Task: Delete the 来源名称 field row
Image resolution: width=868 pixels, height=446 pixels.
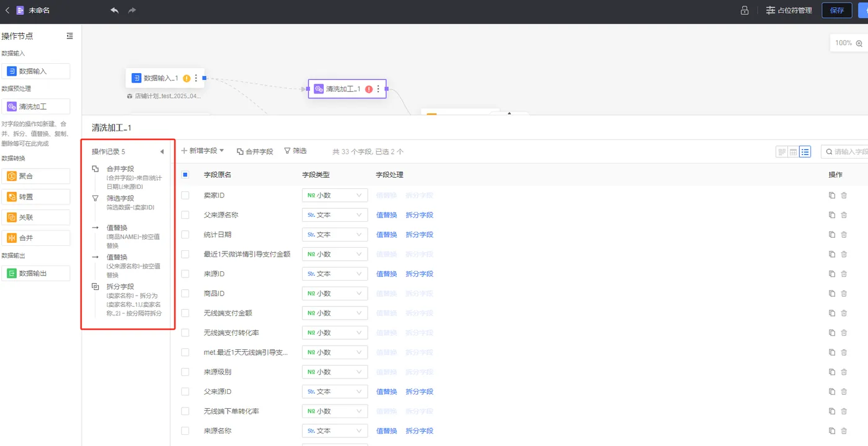Action: [x=844, y=431]
